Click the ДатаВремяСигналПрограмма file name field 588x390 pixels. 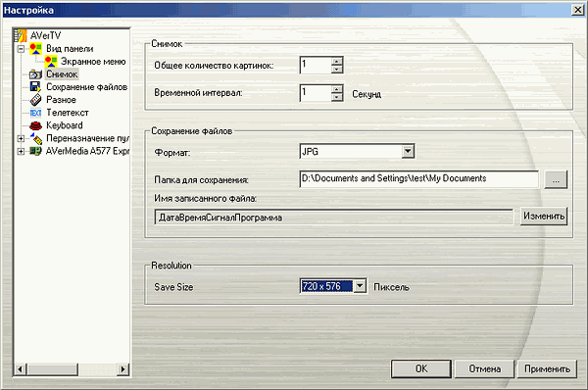click(x=334, y=218)
